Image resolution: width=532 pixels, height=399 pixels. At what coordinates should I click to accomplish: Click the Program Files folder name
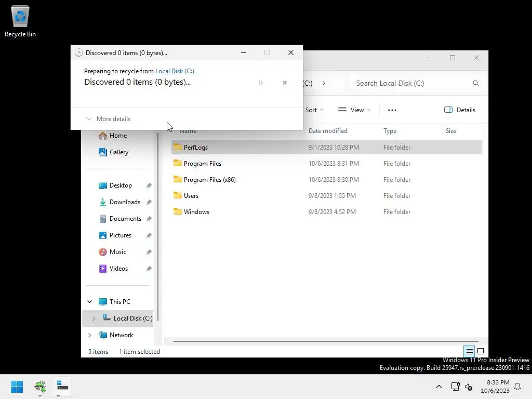coord(203,164)
